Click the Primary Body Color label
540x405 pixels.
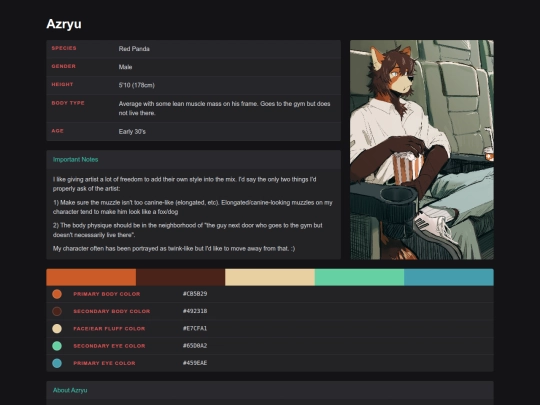pos(107,294)
